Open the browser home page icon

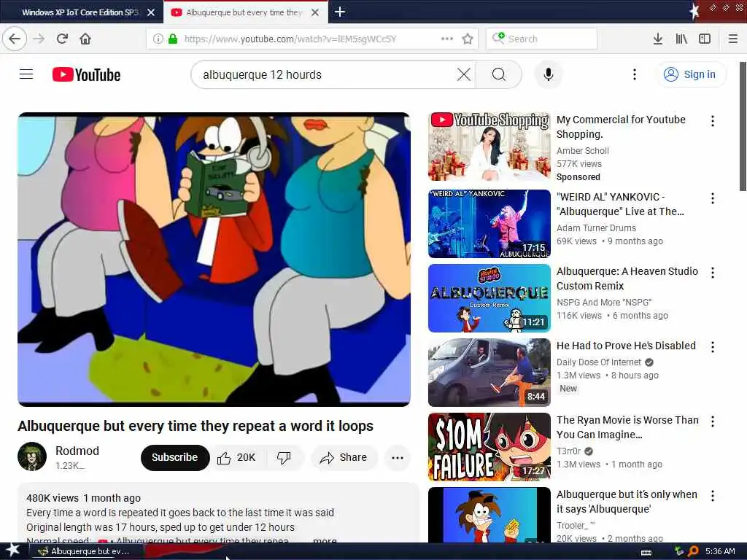point(85,39)
